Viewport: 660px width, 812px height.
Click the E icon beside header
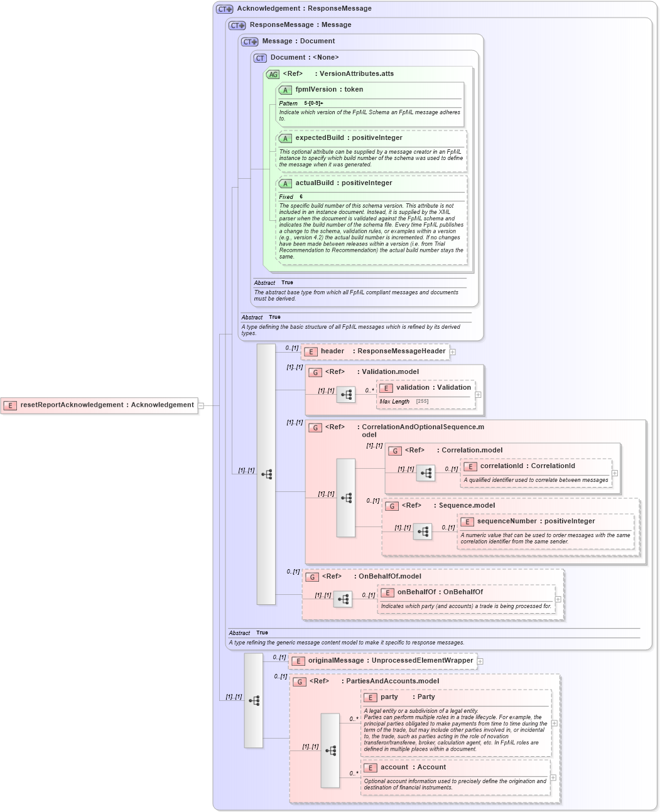311,352
